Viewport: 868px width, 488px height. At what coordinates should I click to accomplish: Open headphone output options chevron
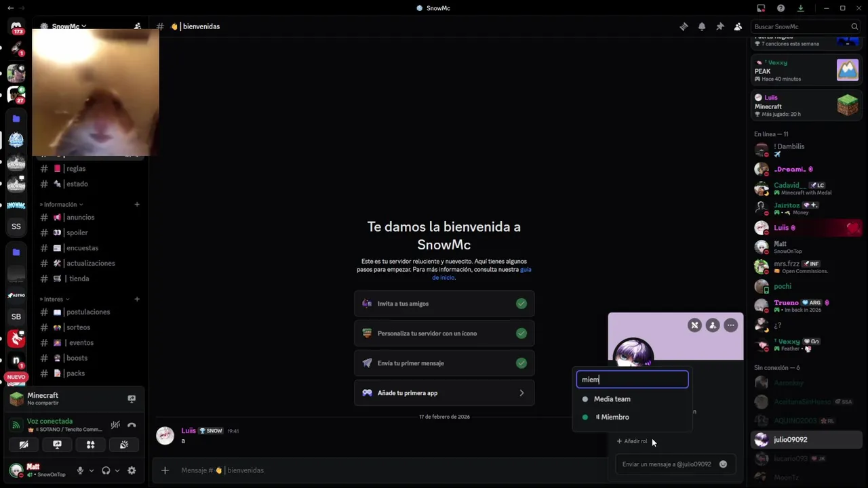(117, 470)
